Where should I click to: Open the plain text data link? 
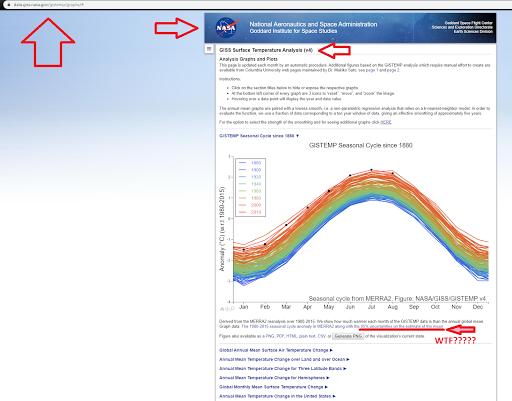coord(307,336)
